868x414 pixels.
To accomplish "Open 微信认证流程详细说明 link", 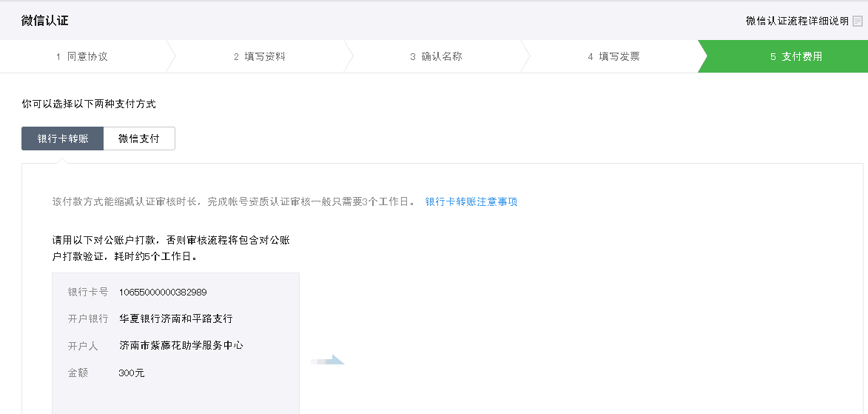I will [x=797, y=21].
